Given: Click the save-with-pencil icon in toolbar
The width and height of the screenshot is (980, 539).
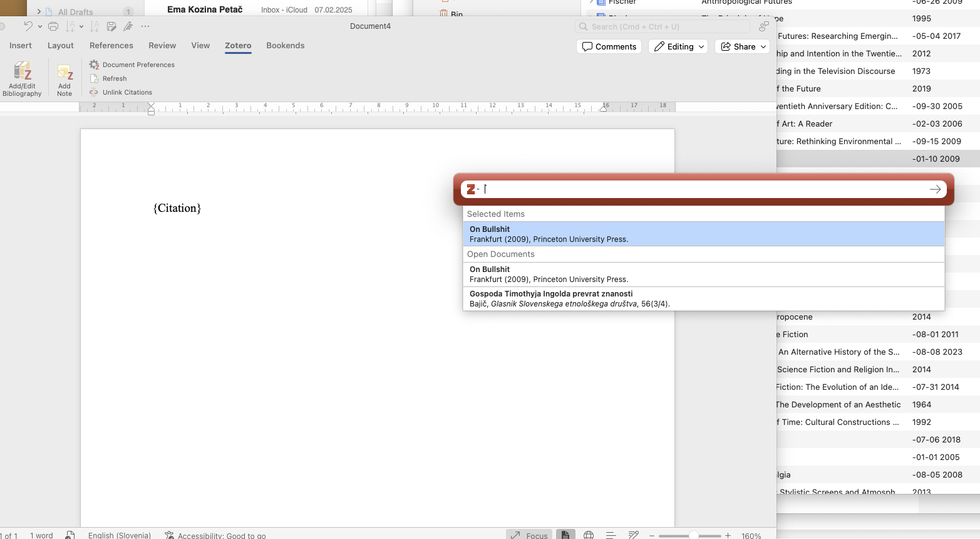Looking at the screenshot, I should tap(111, 26).
